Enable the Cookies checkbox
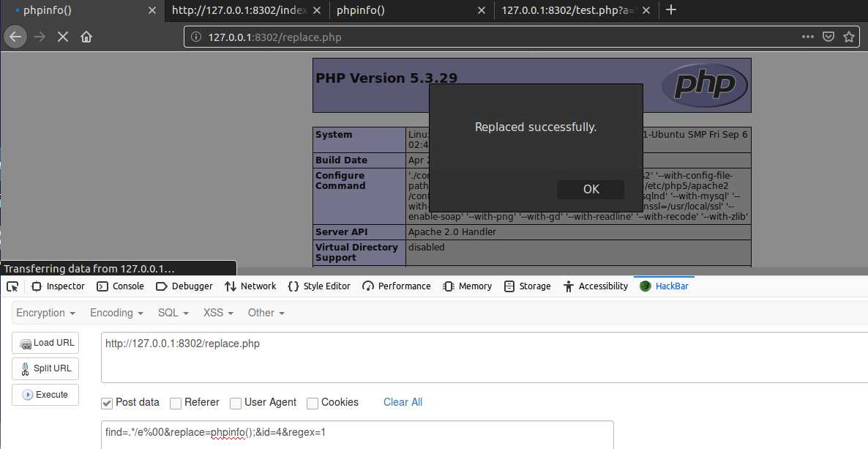Screen dimensions: 868x449 (x=313, y=403)
